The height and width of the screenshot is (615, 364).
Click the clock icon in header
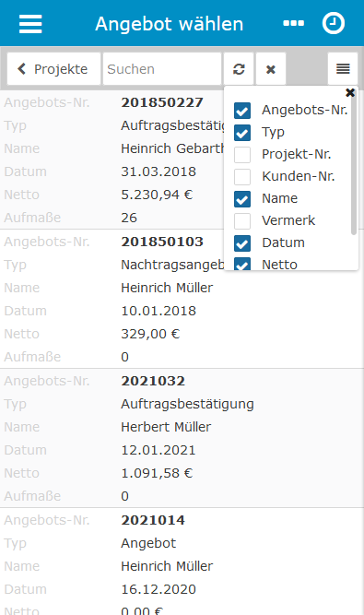tap(334, 24)
